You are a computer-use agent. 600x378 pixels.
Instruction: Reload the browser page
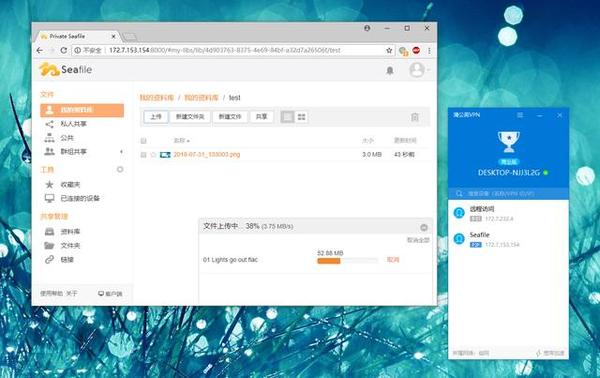pyautogui.click(x=64, y=50)
